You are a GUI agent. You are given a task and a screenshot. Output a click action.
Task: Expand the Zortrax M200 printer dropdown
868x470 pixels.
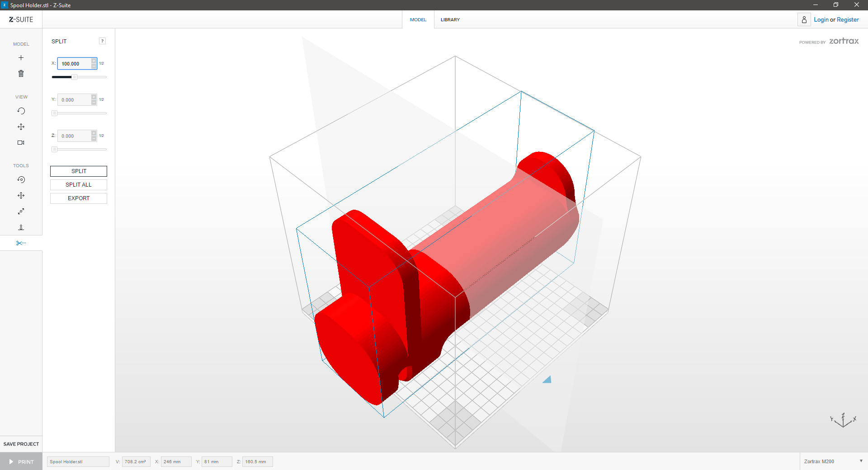[860, 461]
